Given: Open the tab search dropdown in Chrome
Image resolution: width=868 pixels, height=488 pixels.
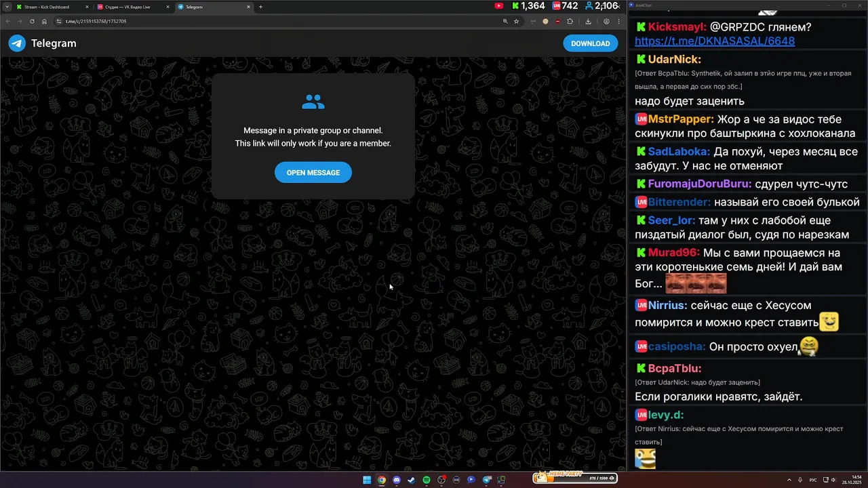Looking at the screenshot, I should 6,7.
